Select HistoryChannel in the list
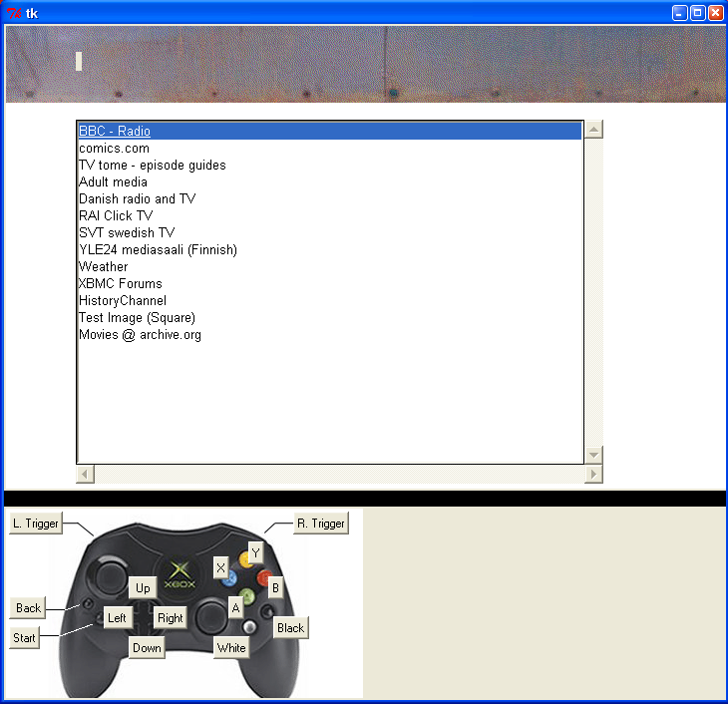The height and width of the screenshot is (704, 728). pyautogui.click(x=330, y=300)
